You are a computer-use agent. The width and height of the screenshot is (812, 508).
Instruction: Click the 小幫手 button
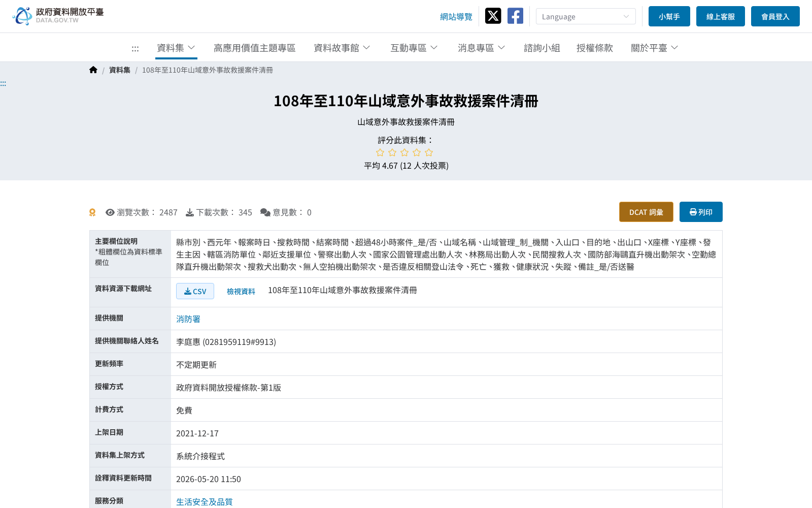[669, 16]
